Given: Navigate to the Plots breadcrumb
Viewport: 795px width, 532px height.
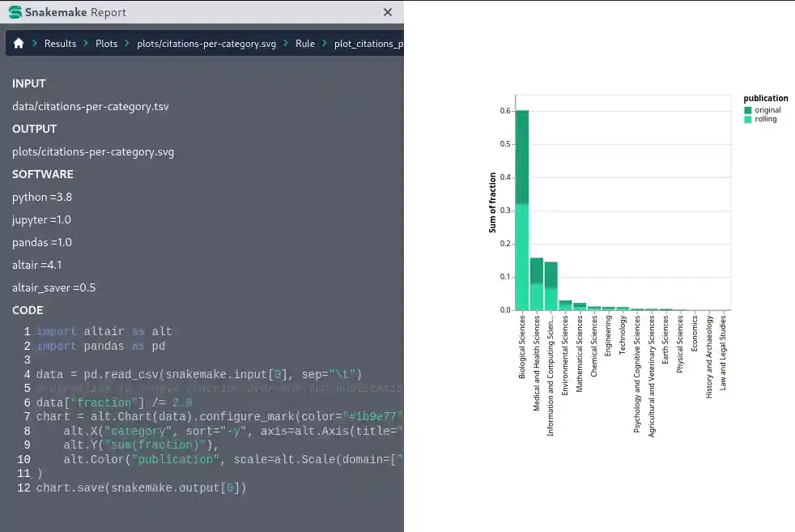Looking at the screenshot, I should point(106,44).
